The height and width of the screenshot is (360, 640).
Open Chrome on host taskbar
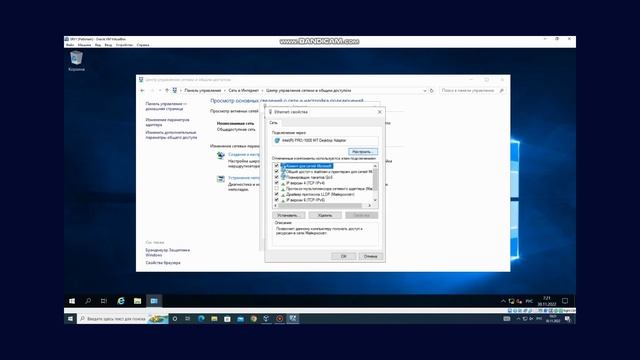click(253, 319)
